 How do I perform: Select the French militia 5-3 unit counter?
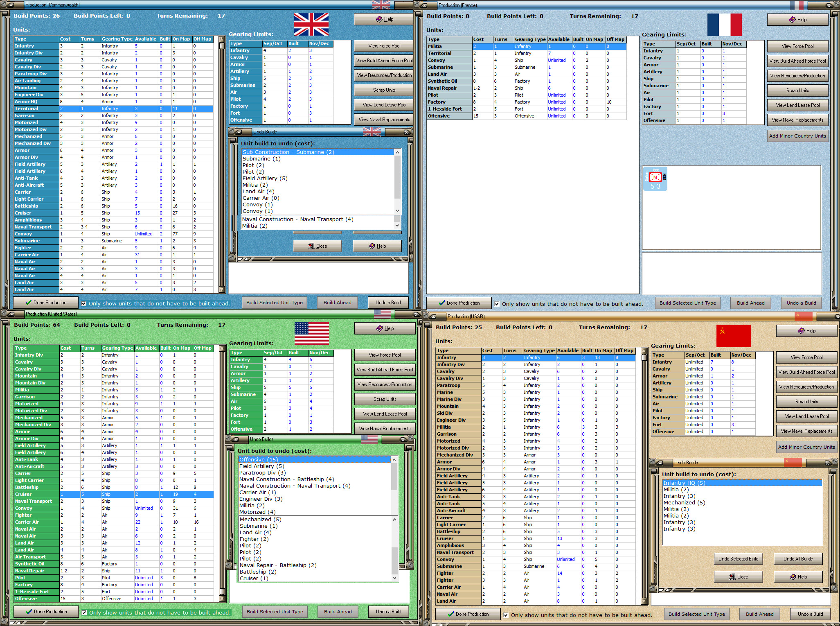click(655, 179)
